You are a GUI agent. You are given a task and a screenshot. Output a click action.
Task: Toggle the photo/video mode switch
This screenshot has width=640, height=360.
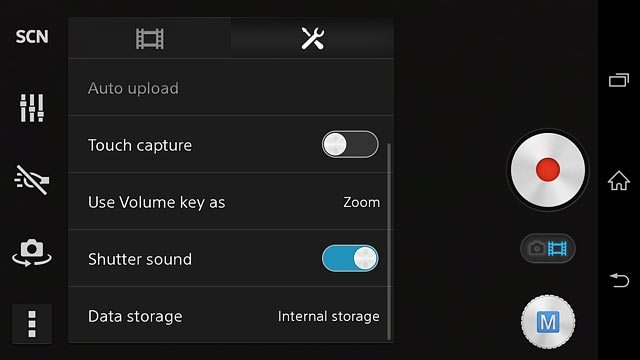548,248
